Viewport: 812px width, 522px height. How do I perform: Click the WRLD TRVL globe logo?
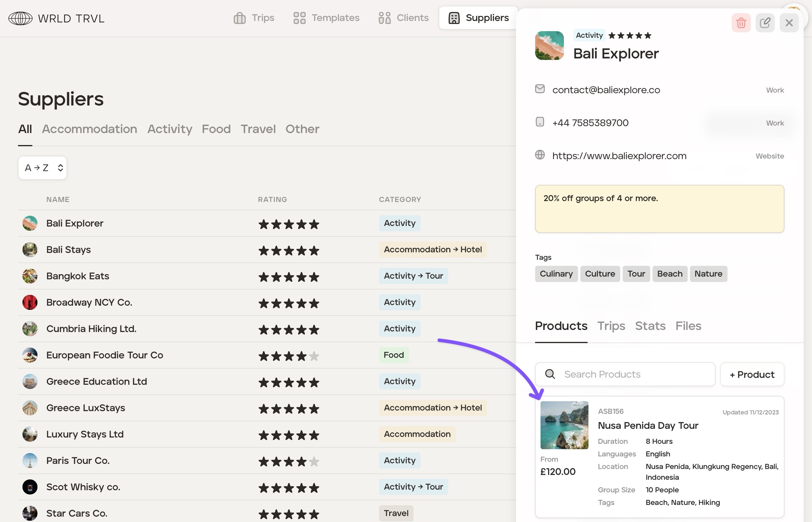20,18
